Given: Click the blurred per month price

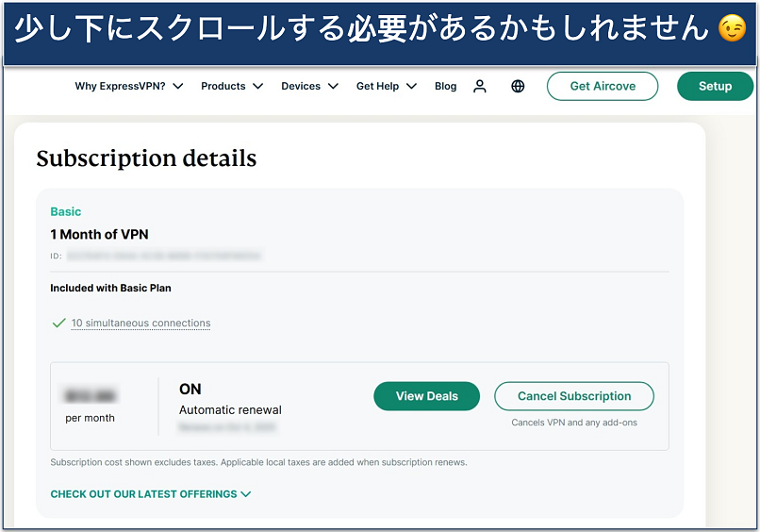Looking at the screenshot, I should pyautogui.click(x=92, y=396).
